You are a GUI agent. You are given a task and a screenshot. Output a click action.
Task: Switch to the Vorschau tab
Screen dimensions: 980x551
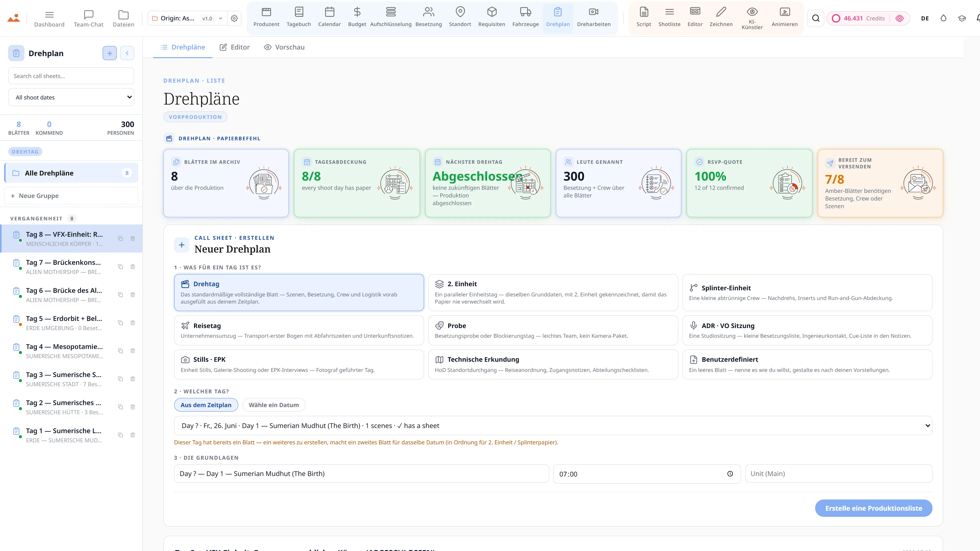[284, 47]
